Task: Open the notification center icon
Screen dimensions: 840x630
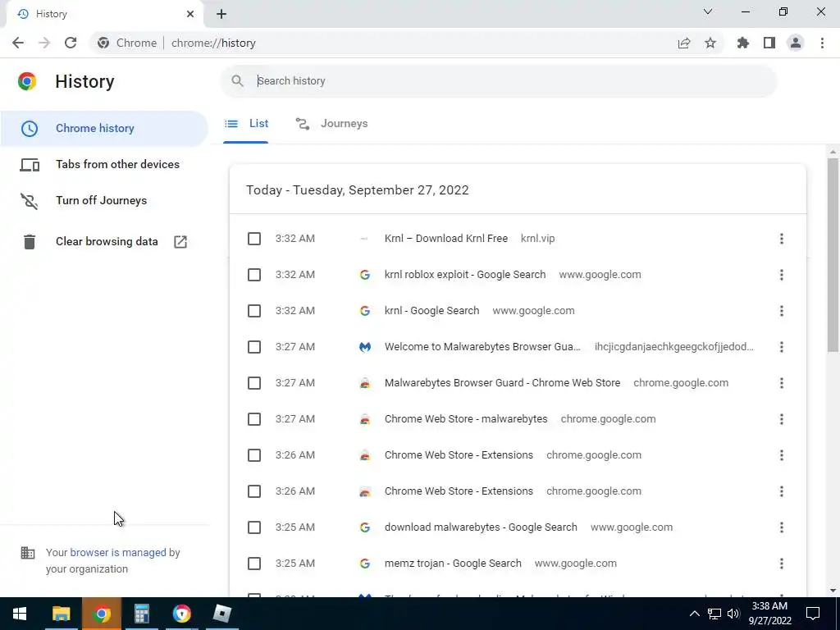Action: point(813,614)
